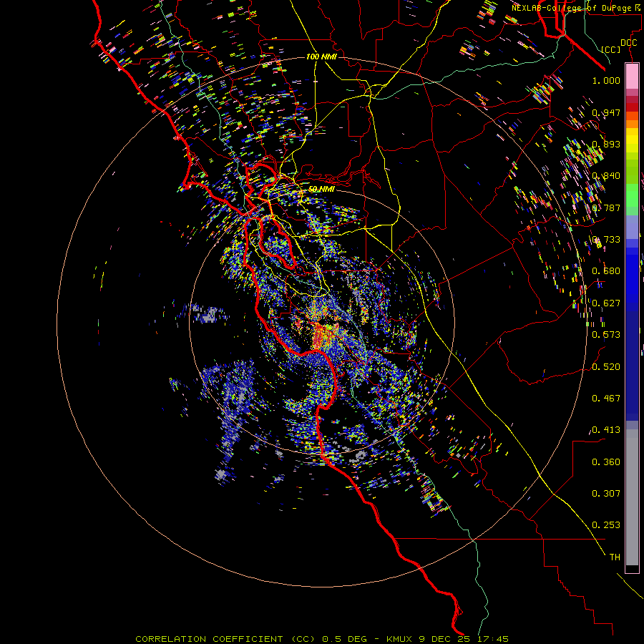644x644 pixels.
Task: Click the CORRELATION COEFFICIENT caption text
Action: coord(321,639)
